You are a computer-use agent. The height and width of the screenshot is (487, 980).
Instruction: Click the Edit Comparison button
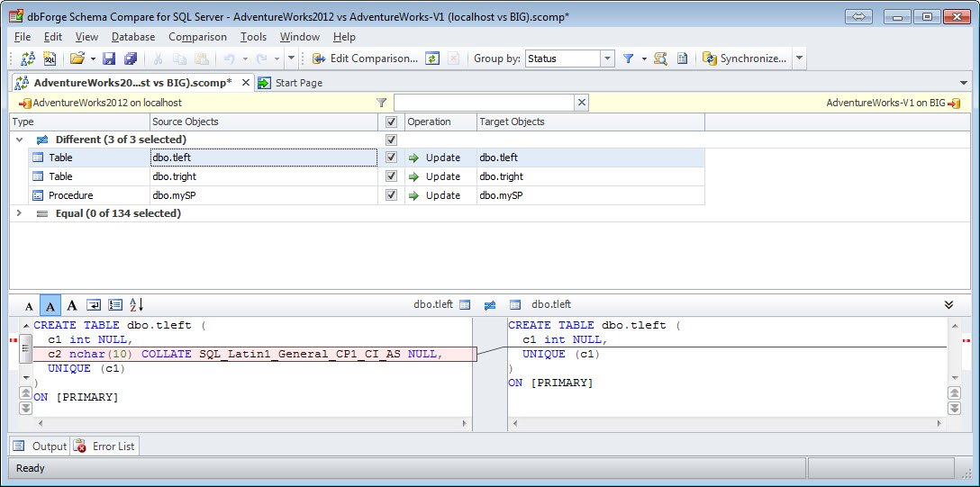click(365, 59)
